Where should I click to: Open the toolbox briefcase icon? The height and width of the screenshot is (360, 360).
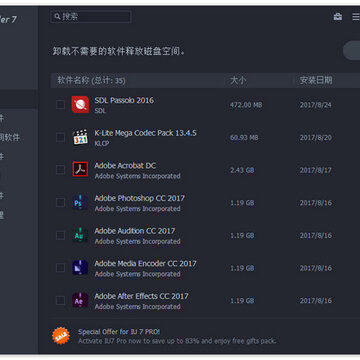[338, 16]
